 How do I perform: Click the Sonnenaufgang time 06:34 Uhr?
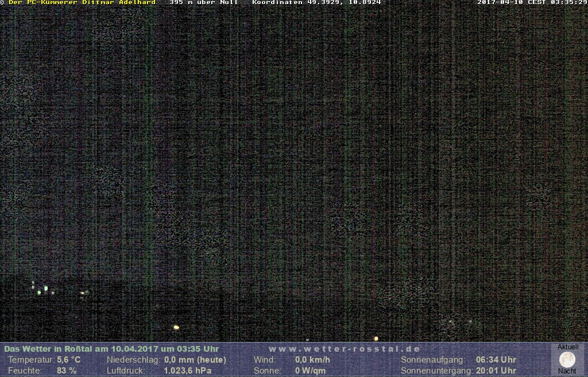(x=496, y=360)
